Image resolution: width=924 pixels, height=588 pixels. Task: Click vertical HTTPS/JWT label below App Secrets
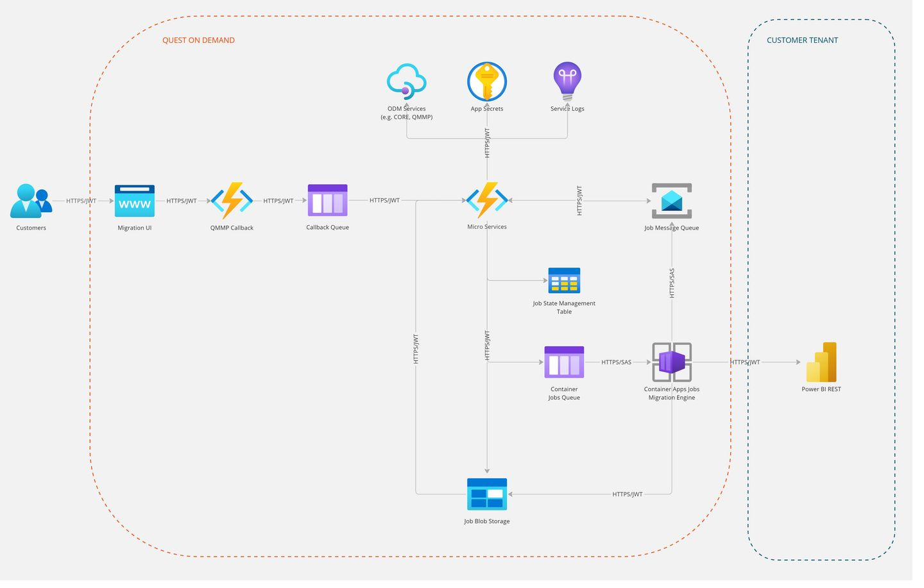click(x=487, y=143)
